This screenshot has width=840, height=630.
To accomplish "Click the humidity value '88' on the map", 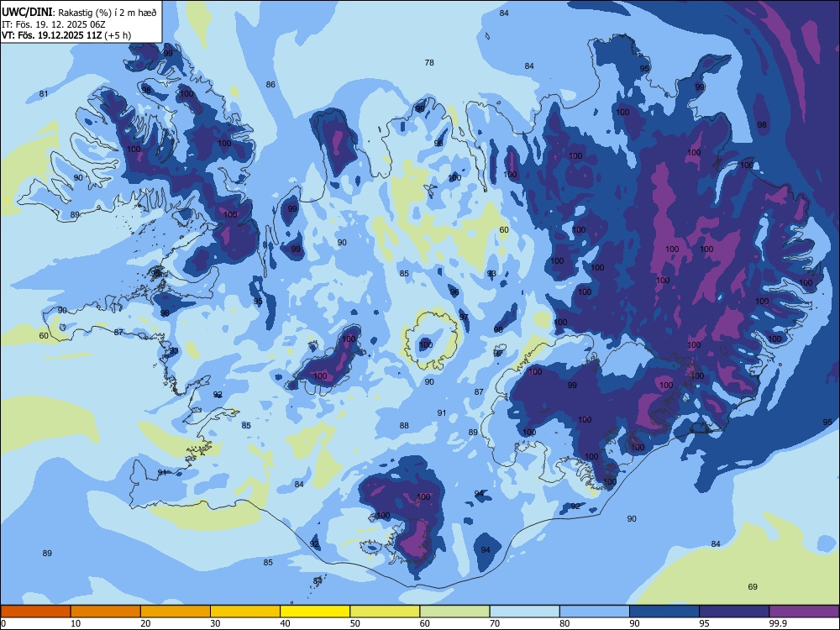I will pyautogui.click(x=404, y=425).
